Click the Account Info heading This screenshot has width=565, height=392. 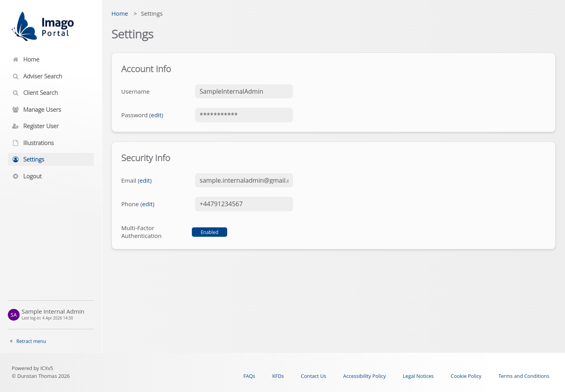pyautogui.click(x=146, y=69)
